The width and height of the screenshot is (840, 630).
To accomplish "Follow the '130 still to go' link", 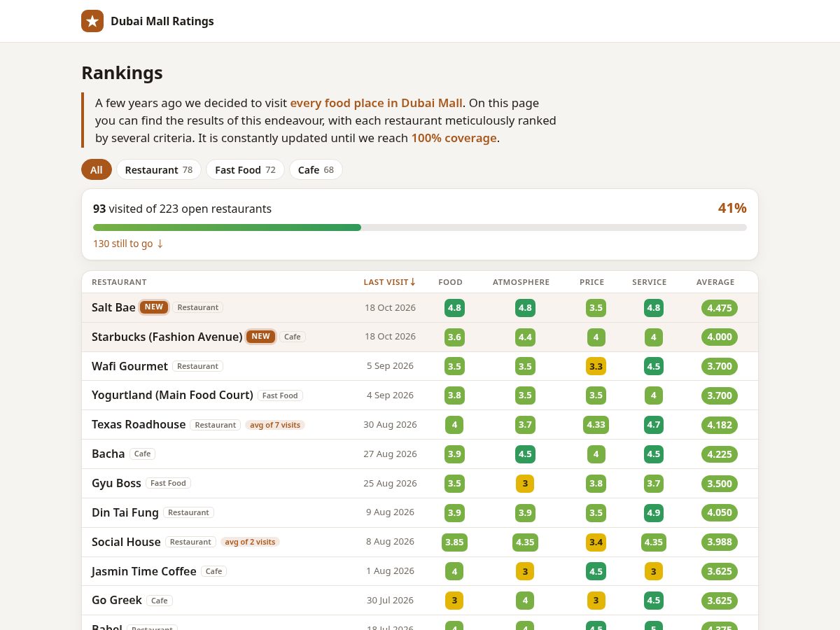I will 128,244.
